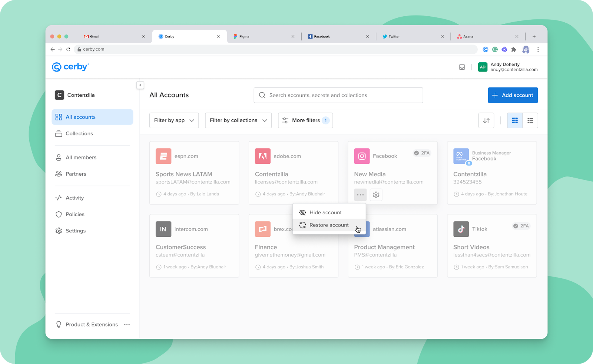The height and width of the screenshot is (364, 593).
Task: Click the Adobe logo on adobe.com card
Action: coord(263,156)
